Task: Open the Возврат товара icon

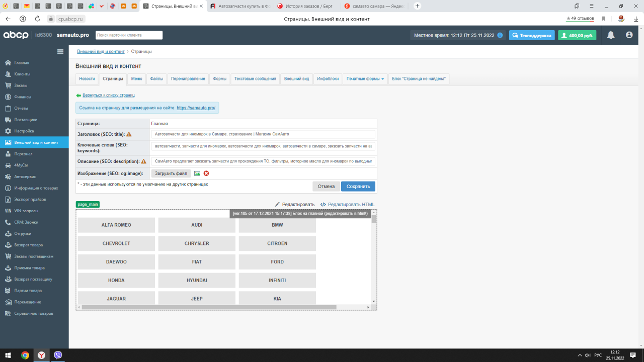Action: coord(8,245)
